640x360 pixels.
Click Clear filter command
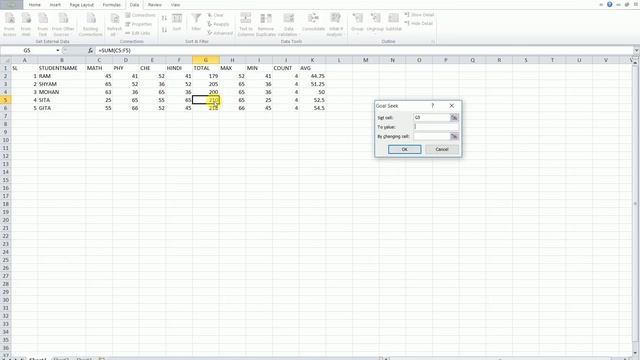[x=216, y=15]
